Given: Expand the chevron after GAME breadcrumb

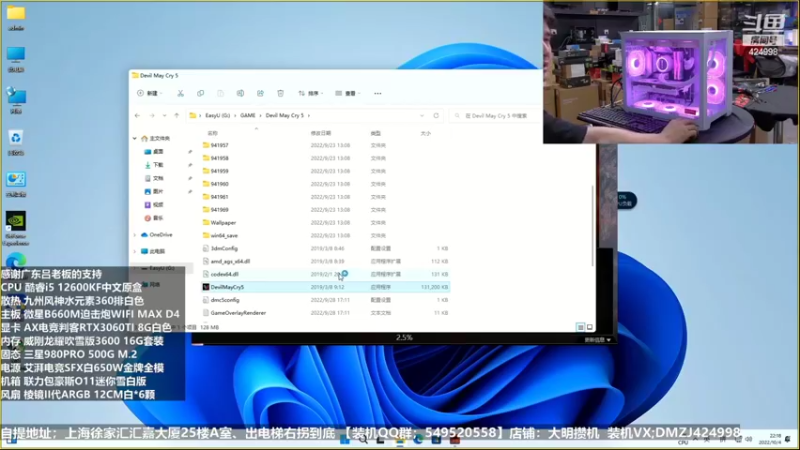Looking at the screenshot, I should point(261,116).
